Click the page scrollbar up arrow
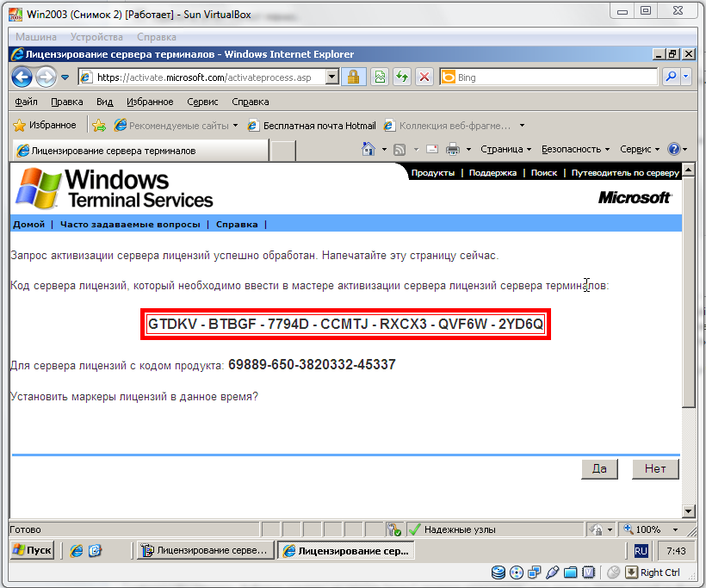Viewport: 706px width, 588px height. pyautogui.click(x=689, y=170)
